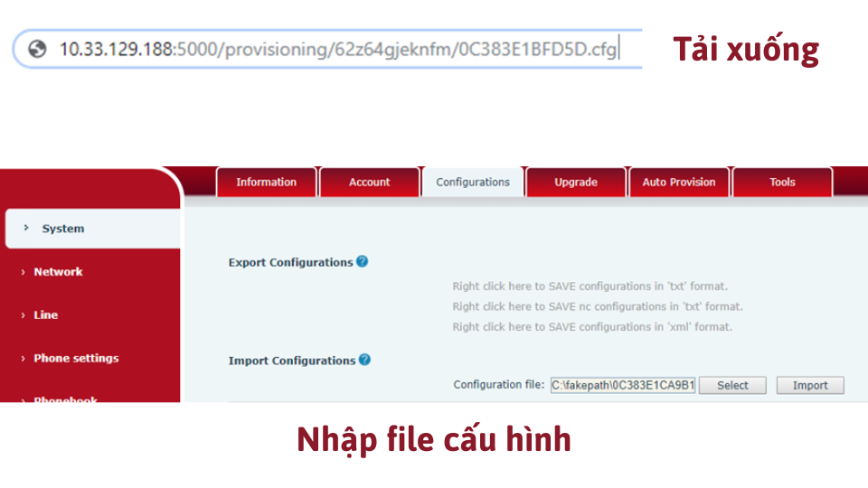Open Line in the sidebar
This screenshot has height=488, width=868.
tap(46, 314)
